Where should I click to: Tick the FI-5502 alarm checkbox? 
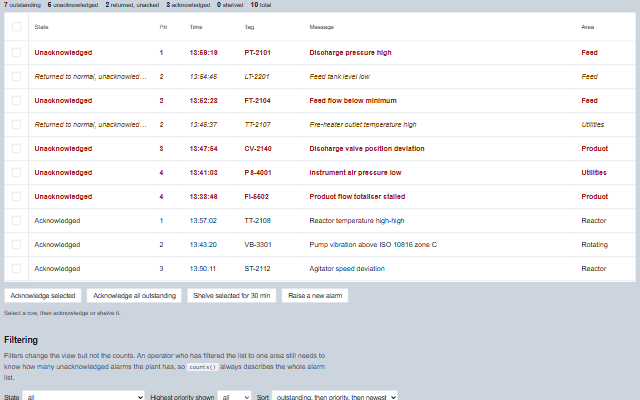pos(16,196)
